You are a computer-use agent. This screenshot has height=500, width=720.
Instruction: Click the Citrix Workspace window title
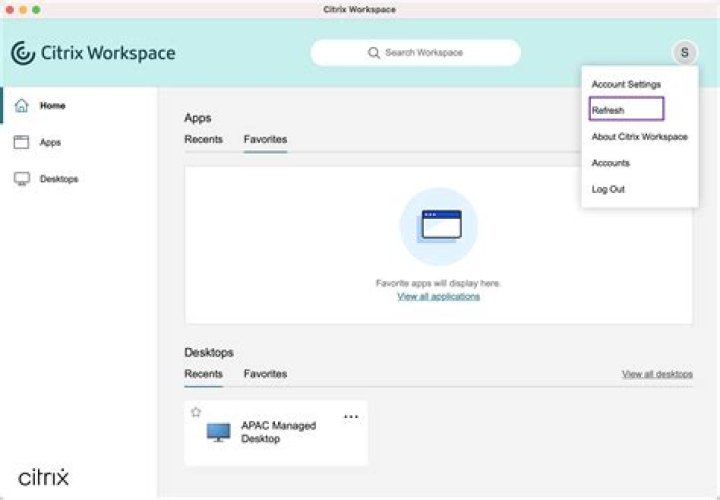coord(360,10)
